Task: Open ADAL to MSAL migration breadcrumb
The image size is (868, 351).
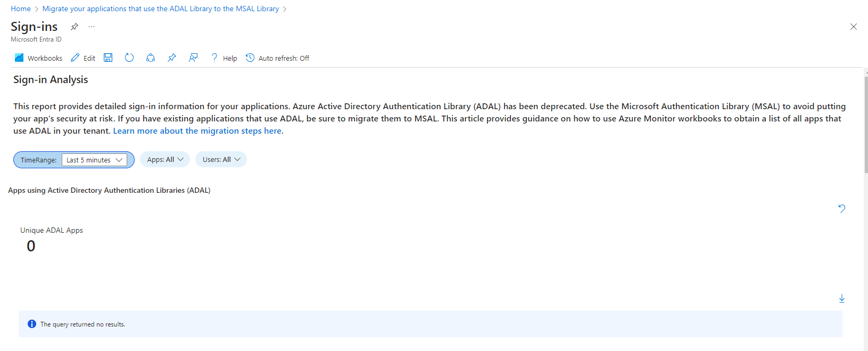Action: tap(161, 9)
